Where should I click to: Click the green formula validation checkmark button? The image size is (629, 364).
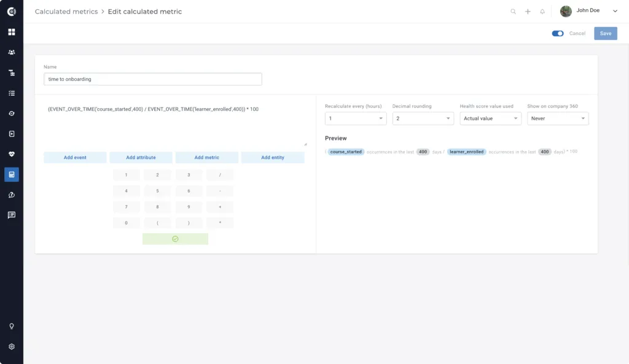click(x=175, y=239)
